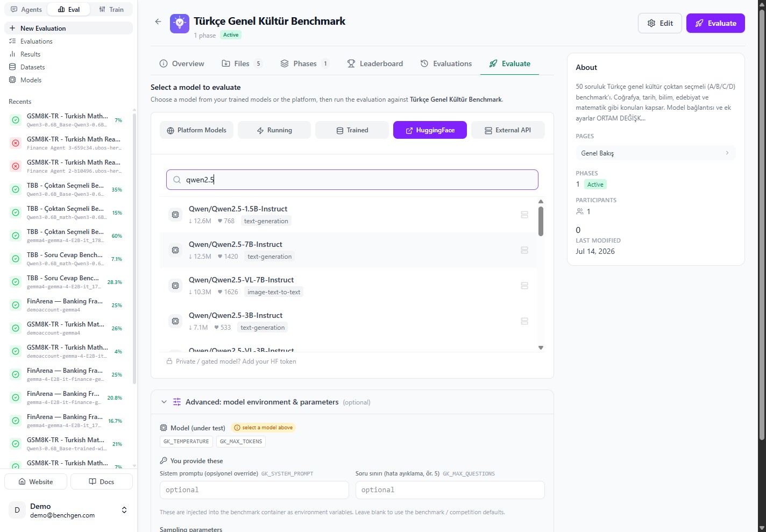Click the chip icon beside Qwen2.5-3B-Instruct
Image resolution: width=766 pixels, height=532 pixels.
click(x=175, y=321)
